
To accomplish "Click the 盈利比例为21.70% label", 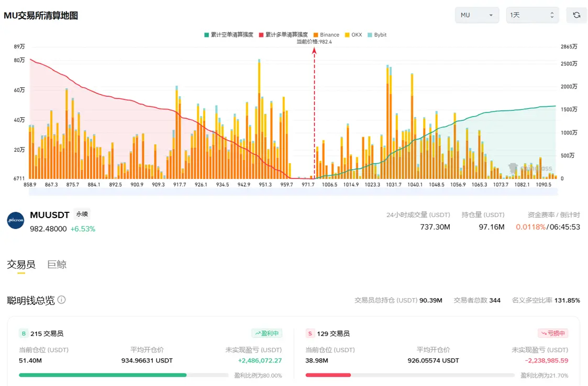I will click(545, 376).
